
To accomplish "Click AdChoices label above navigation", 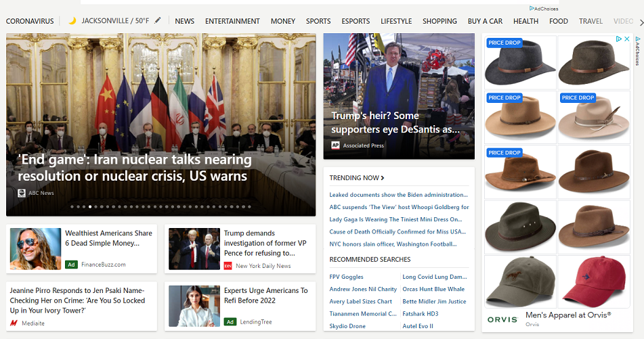I will [x=544, y=9].
